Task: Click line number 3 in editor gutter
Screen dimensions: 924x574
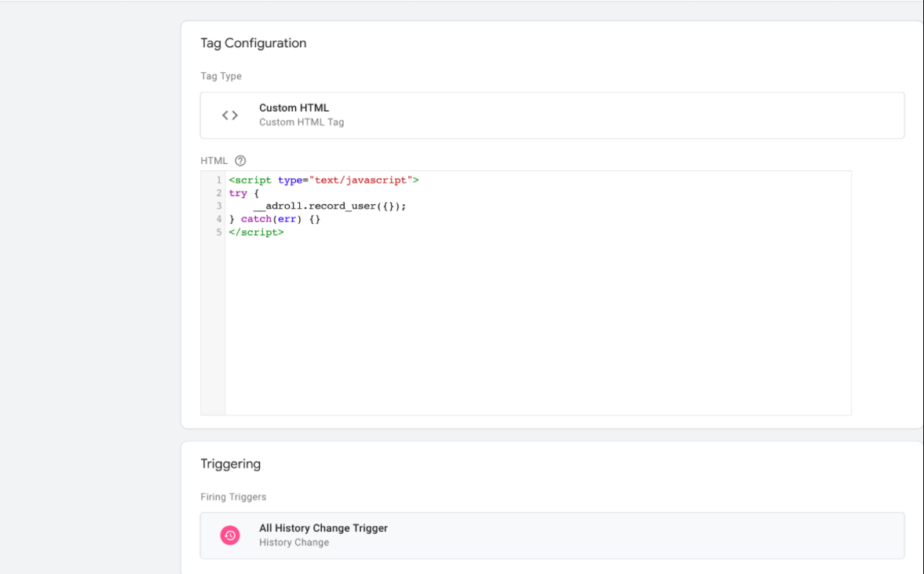Action: pos(219,207)
